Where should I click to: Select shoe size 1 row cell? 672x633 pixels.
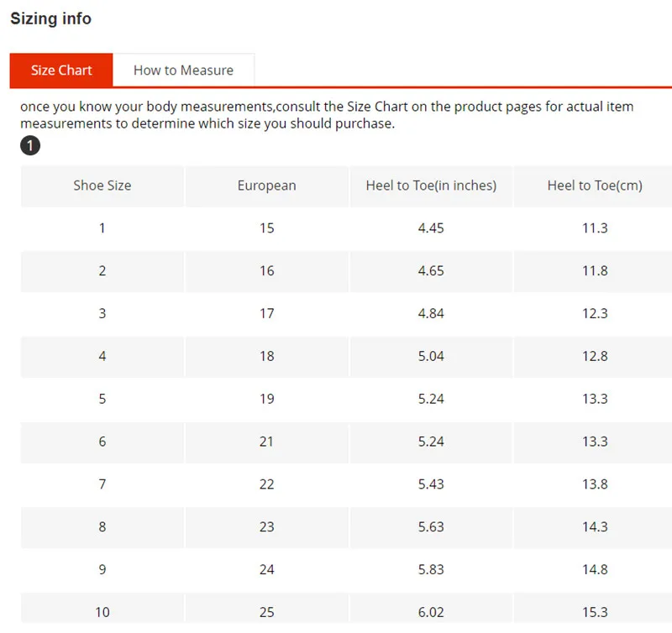pyautogui.click(x=102, y=228)
